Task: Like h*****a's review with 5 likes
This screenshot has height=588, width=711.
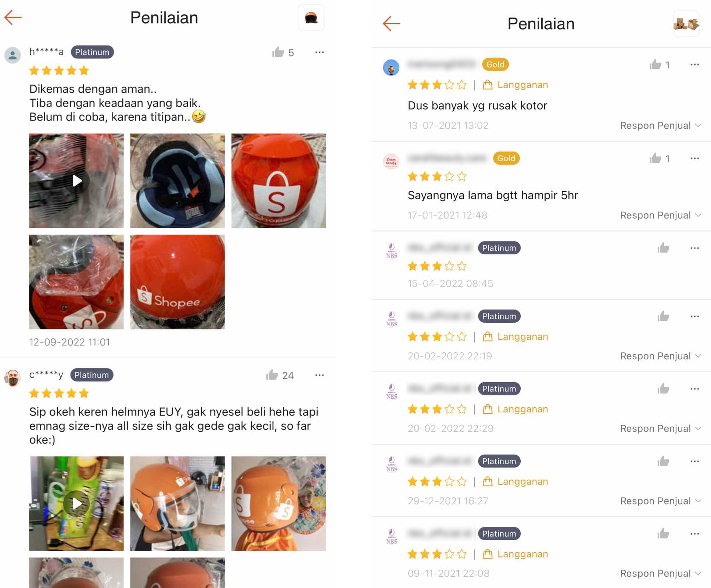Action: 278,52
